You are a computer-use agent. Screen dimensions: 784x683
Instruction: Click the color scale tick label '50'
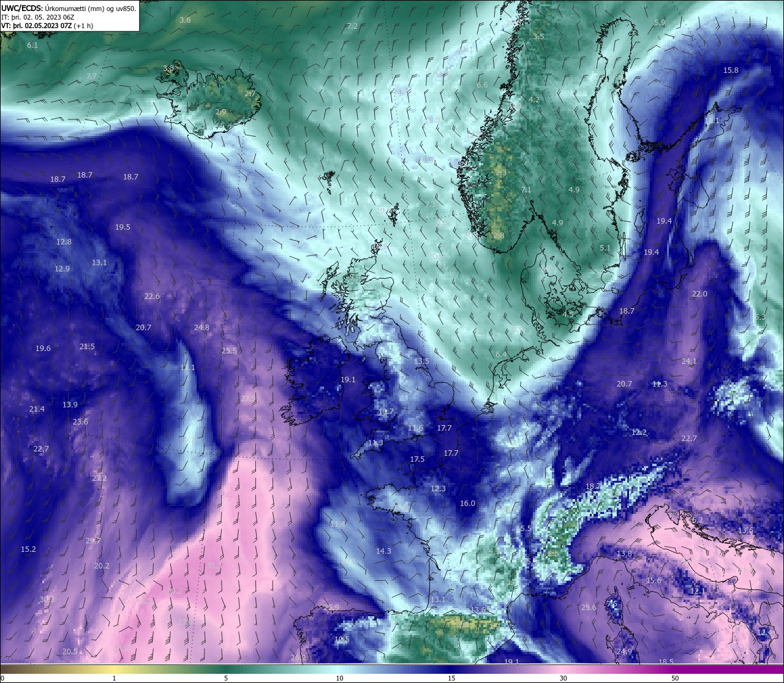(675, 678)
